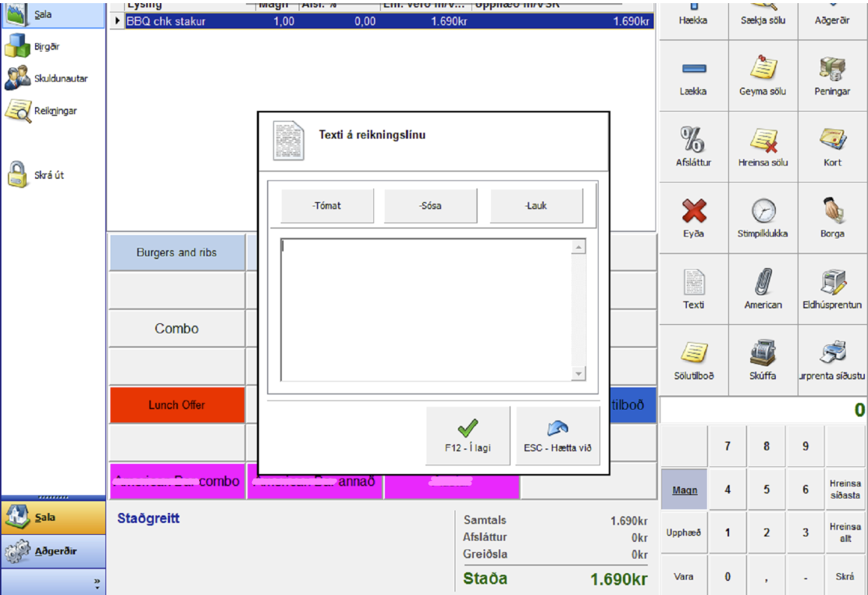Select Eldhúsprentun printer icon

(x=832, y=283)
